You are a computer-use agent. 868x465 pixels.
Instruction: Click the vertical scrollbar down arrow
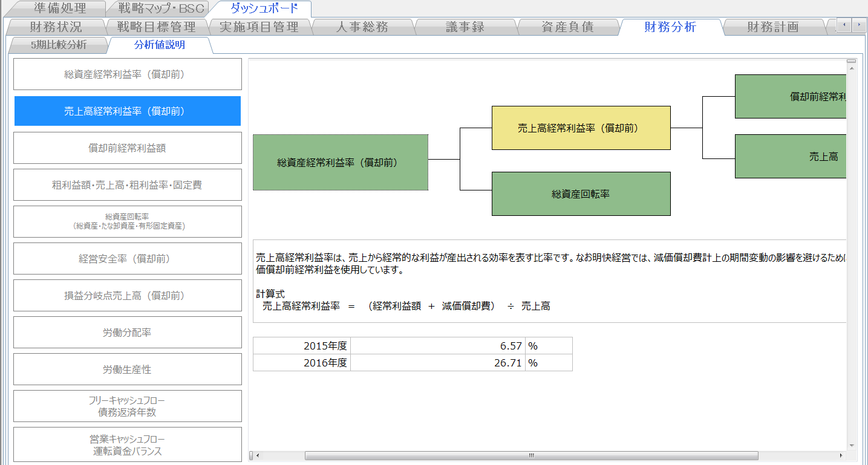(x=852, y=445)
